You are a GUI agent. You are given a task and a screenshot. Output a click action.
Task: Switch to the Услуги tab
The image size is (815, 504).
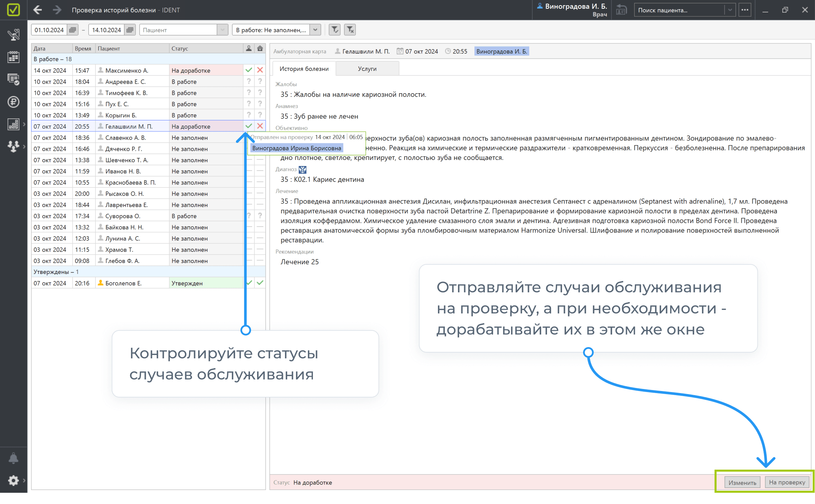(367, 69)
